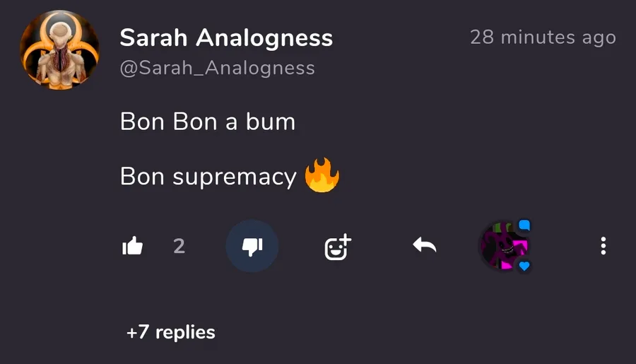The image size is (636, 364).
Task: Open the three-dot more options menu
Action: coord(603,246)
